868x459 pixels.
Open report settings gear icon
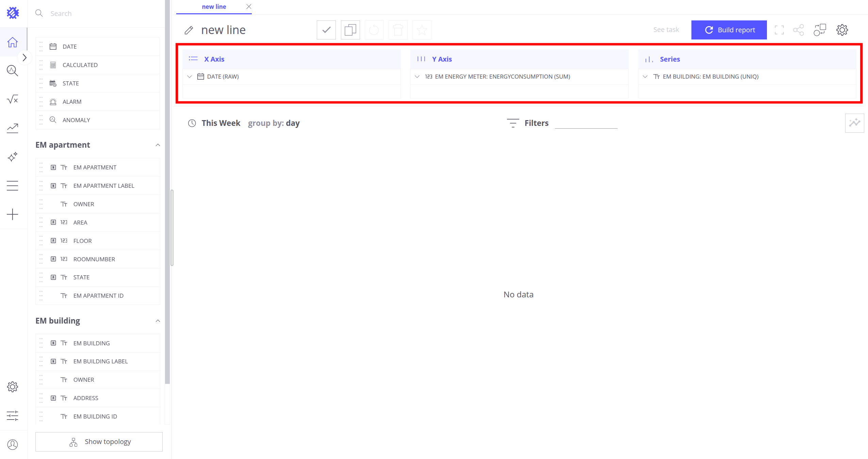842,30
